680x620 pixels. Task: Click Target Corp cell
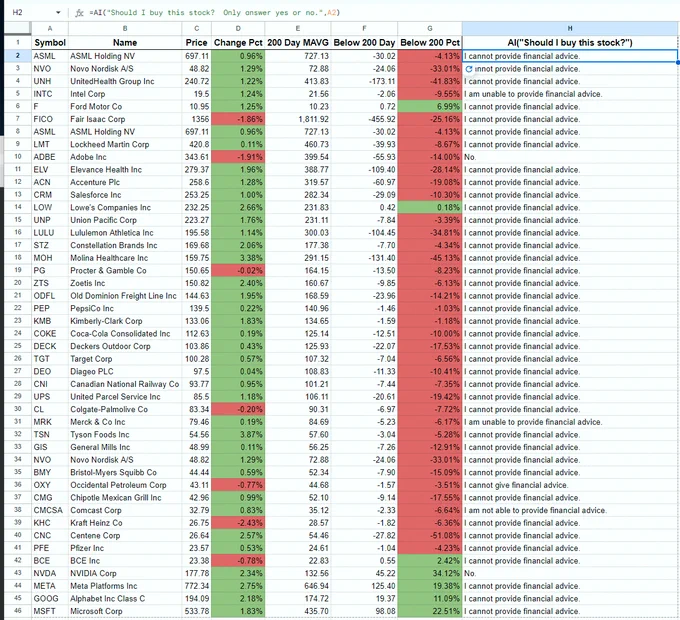125,359
